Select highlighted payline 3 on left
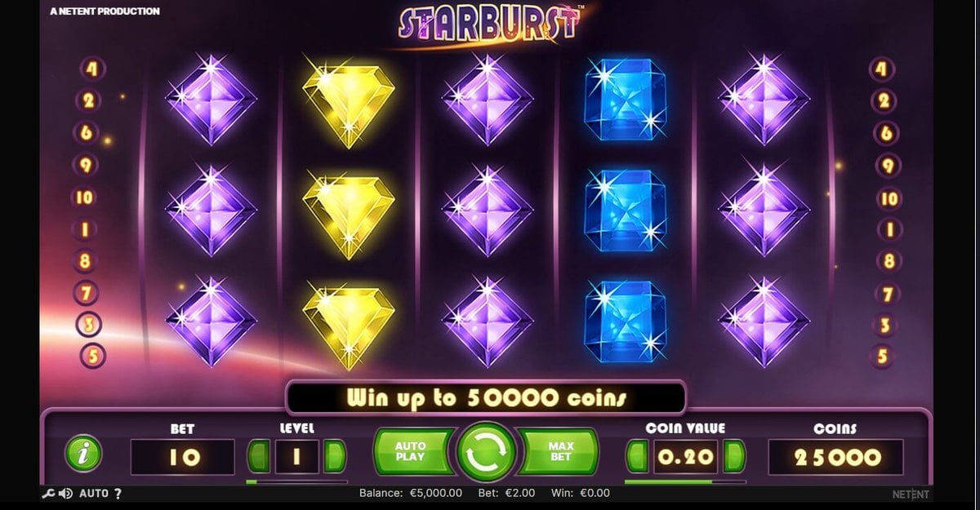 click(88, 325)
